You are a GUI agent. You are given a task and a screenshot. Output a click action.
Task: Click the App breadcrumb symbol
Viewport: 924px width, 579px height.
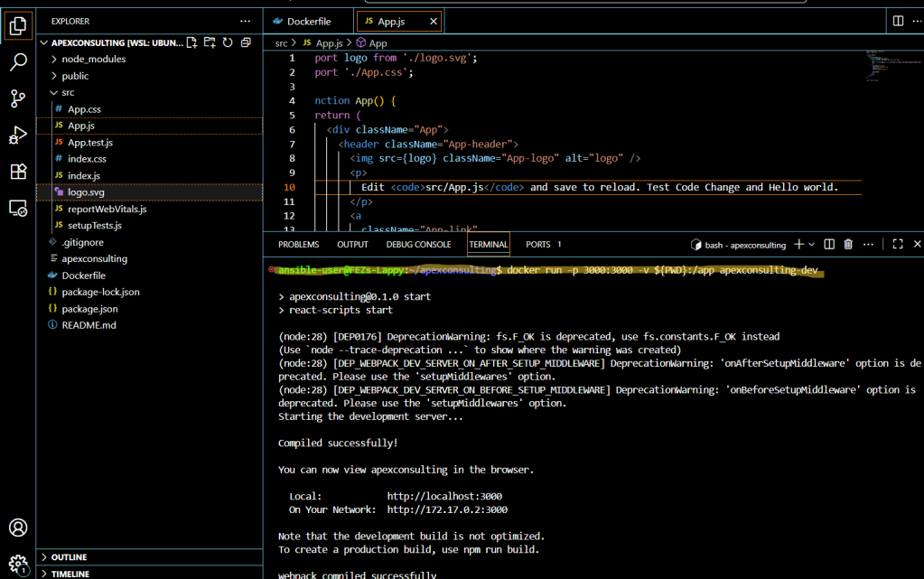378,42
